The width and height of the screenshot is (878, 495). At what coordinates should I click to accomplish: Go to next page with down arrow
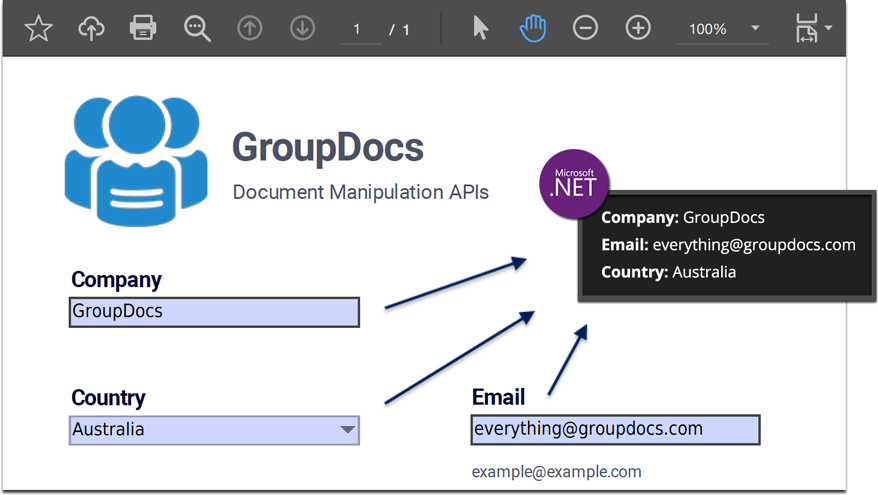click(302, 29)
